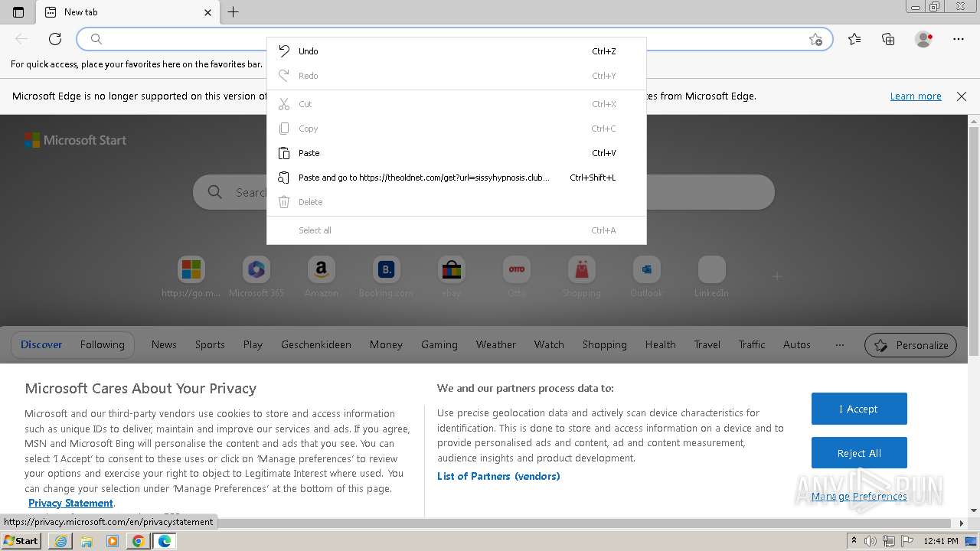Image resolution: width=980 pixels, height=551 pixels.
Task: Switch to the Following feed tab
Action: tap(103, 345)
